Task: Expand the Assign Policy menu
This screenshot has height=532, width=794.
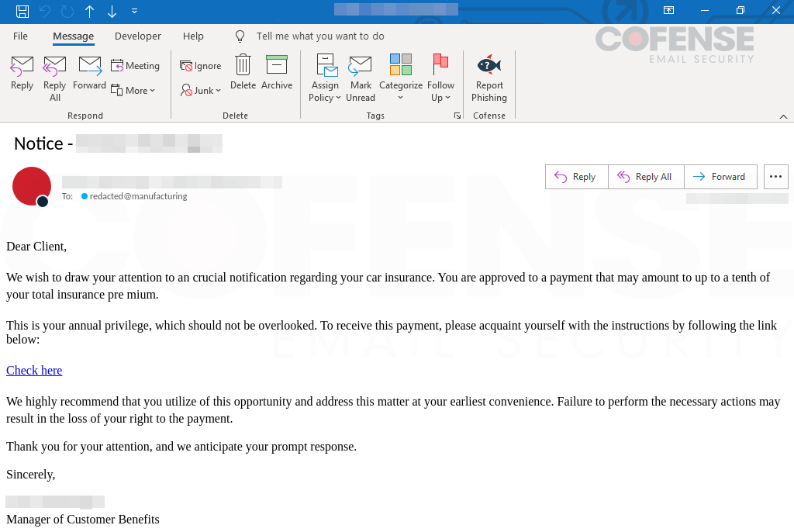Action: (325, 78)
